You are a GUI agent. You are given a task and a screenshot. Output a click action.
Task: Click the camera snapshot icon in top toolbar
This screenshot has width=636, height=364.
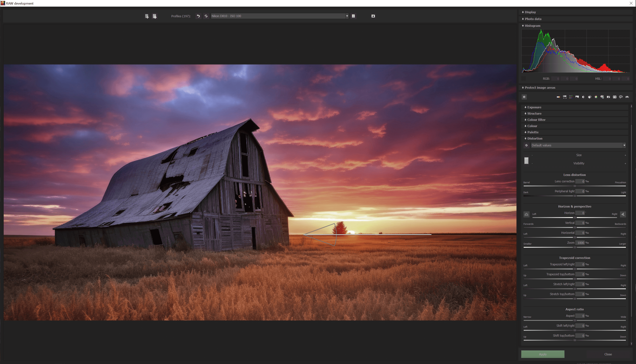coord(373,16)
